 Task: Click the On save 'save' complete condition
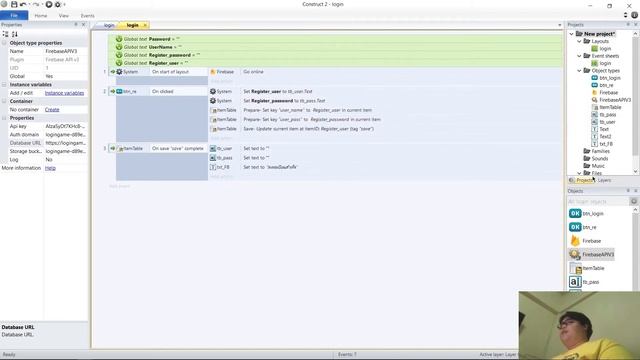[178, 149]
